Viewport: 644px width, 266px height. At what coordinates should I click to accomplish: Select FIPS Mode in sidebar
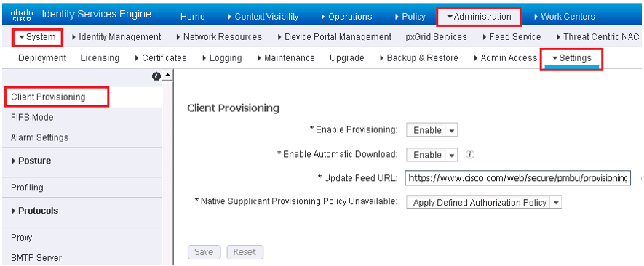32,117
